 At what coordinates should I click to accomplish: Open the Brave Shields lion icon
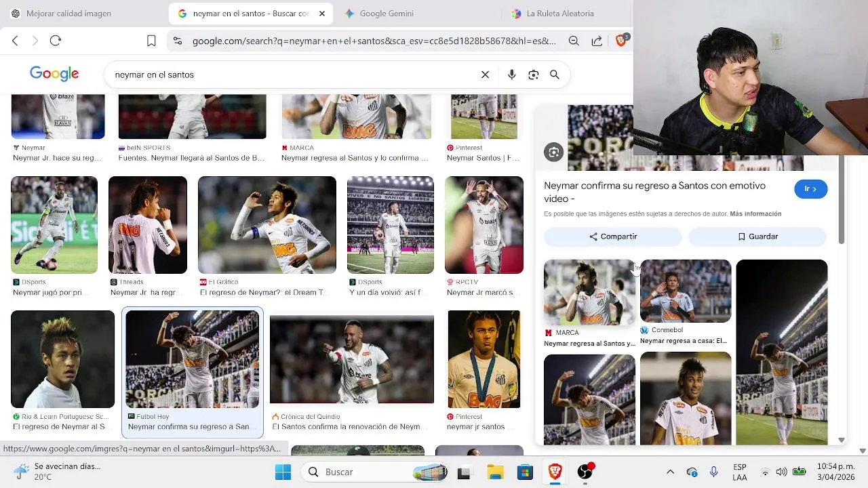point(620,41)
